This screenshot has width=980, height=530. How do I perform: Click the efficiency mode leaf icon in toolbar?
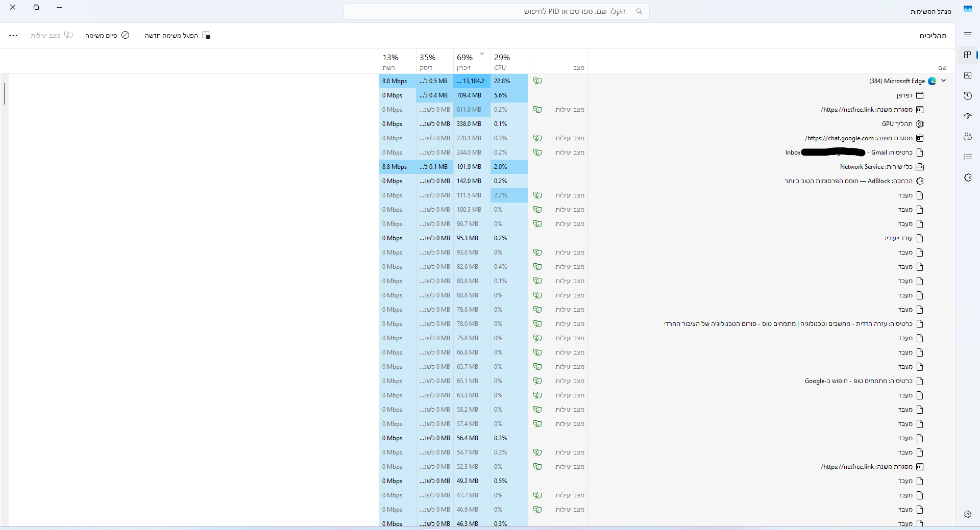(x=68, y=35)
